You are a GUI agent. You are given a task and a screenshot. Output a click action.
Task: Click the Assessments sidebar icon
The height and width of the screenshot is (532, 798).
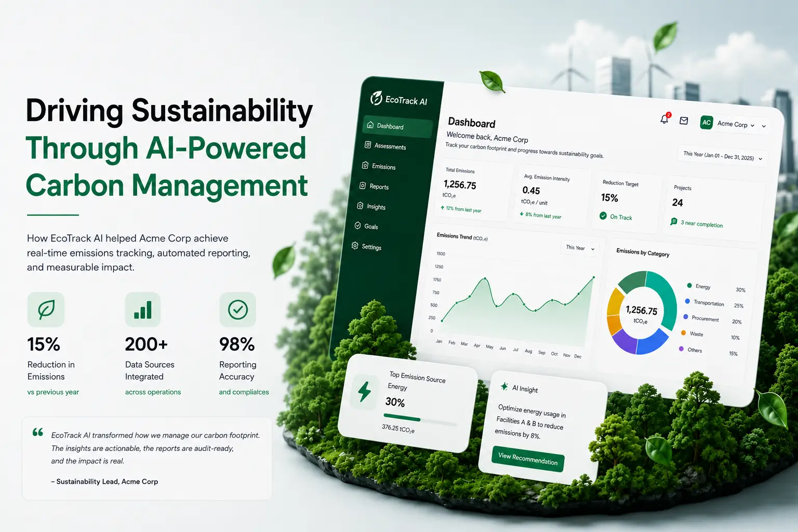(368, 145)
